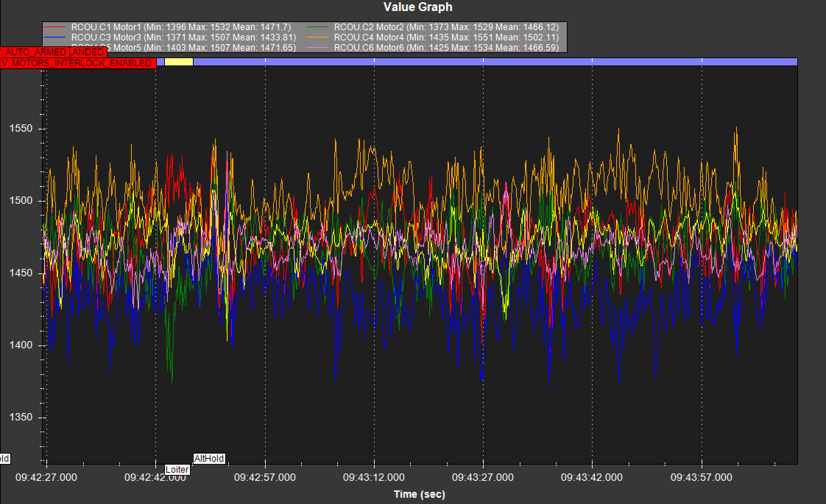Click the red Motor1 legend line swatch

(x=55, y=27)
